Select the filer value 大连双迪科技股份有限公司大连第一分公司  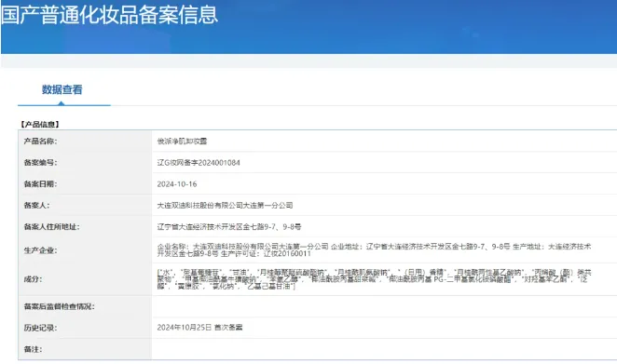[x=225, y=205]
